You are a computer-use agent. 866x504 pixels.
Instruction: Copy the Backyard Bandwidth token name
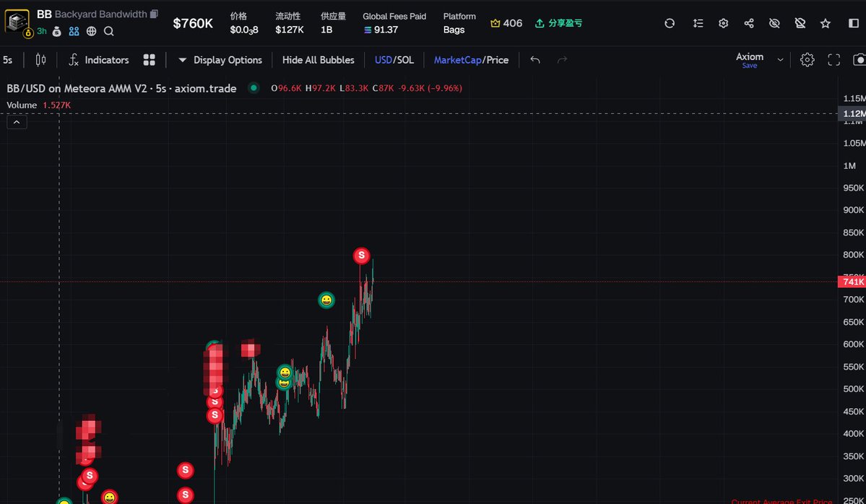click(x=154, y=14)
